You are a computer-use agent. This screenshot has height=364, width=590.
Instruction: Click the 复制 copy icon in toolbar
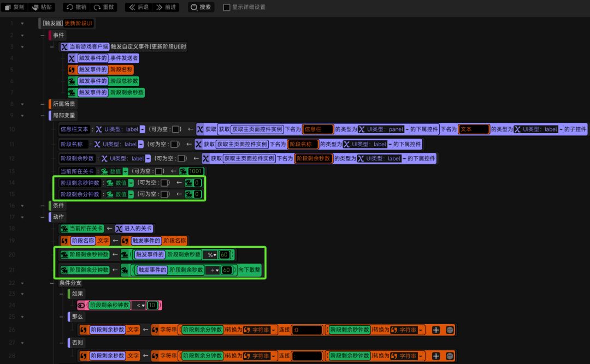[8, 7]
